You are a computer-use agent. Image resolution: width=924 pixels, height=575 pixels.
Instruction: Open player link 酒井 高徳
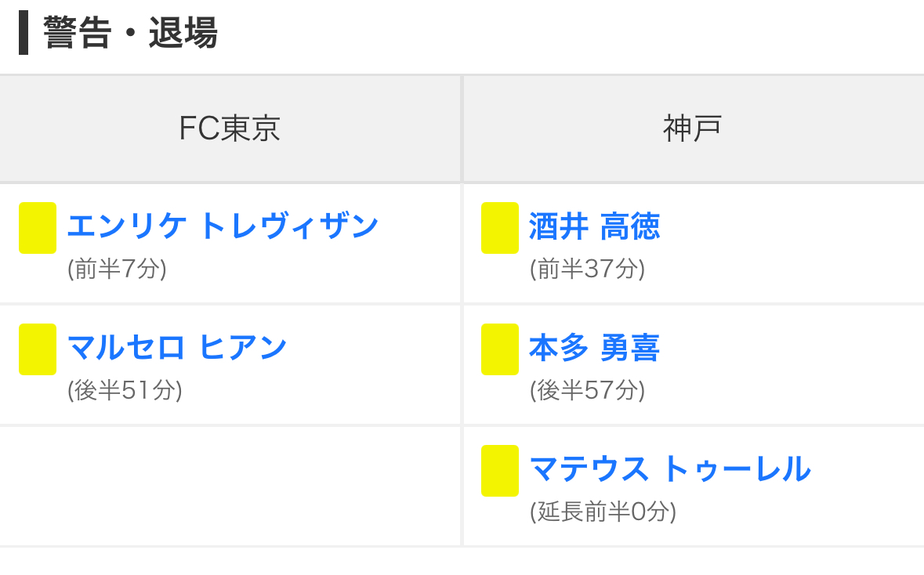594,226
